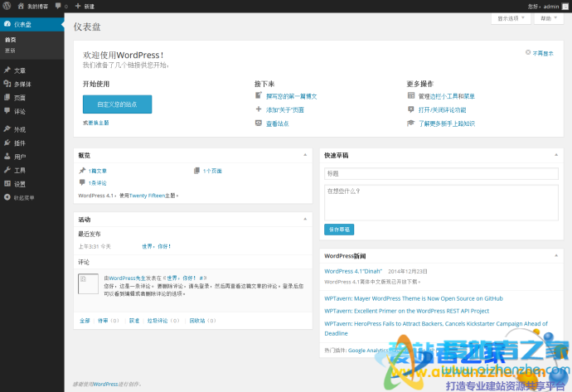This screenshot has height=392, width=572.
Task: Open the 世界，你好！ recent post link
Action: 157,246
